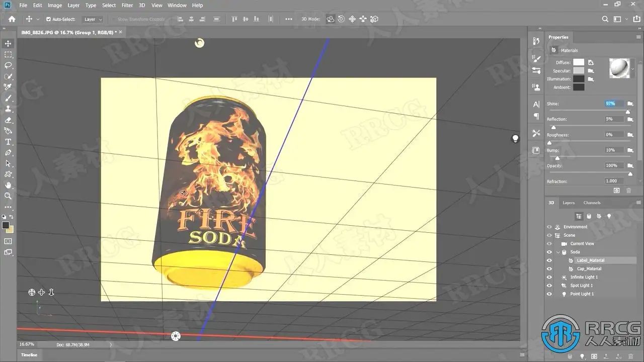Image resolution: width=644 pixels, height=362 pixels.
Task: Hide the Environment visibility eye
Action: point(549,227)
